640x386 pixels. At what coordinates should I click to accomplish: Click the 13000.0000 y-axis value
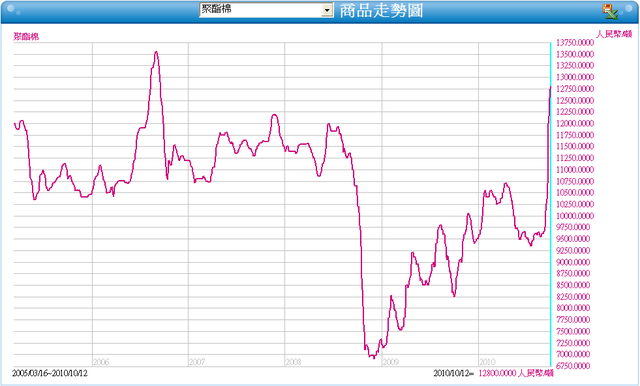575,77
